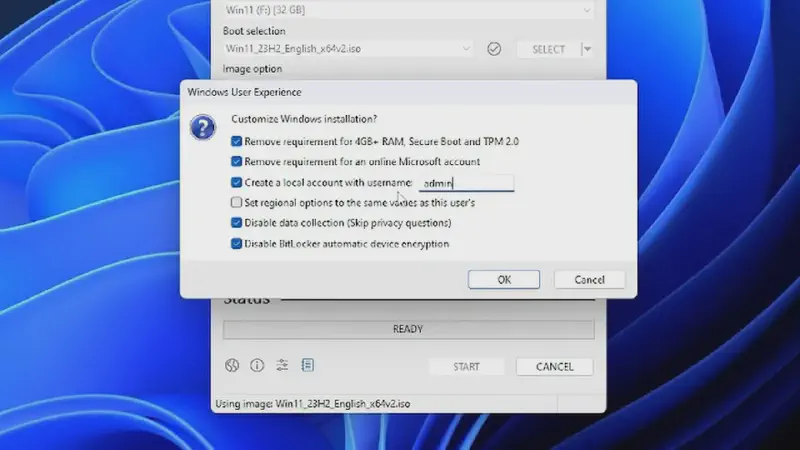Uncheck Disable BitLocker automatic device encryption
Viewport: 800px width, 450px height.
236,244
